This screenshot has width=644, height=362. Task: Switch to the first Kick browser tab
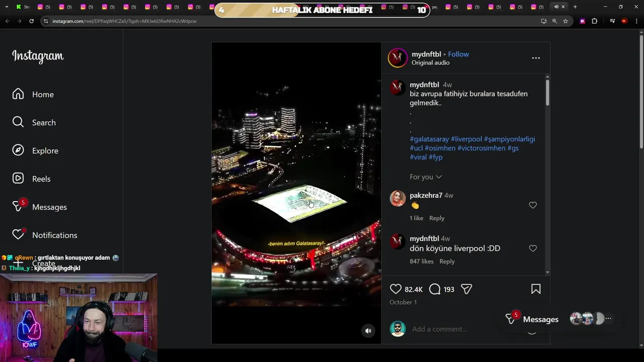(x=23, y=7)
